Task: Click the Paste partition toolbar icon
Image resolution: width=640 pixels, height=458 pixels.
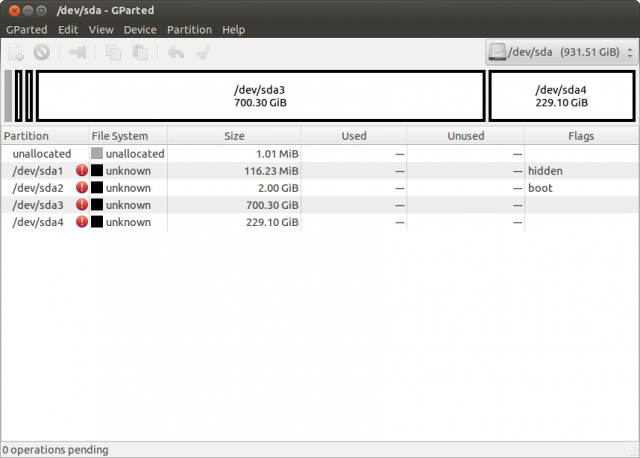Action: 140,52
